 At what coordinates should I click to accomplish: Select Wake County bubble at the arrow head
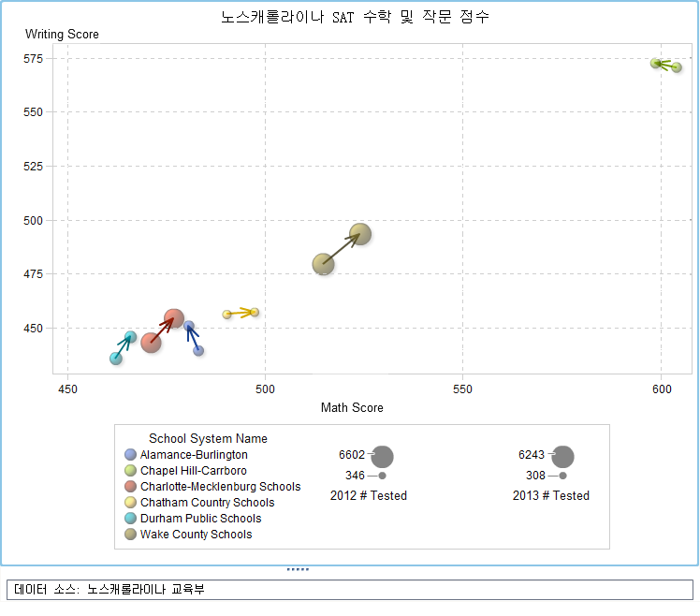pyautogui.click(x=360, y=234)
